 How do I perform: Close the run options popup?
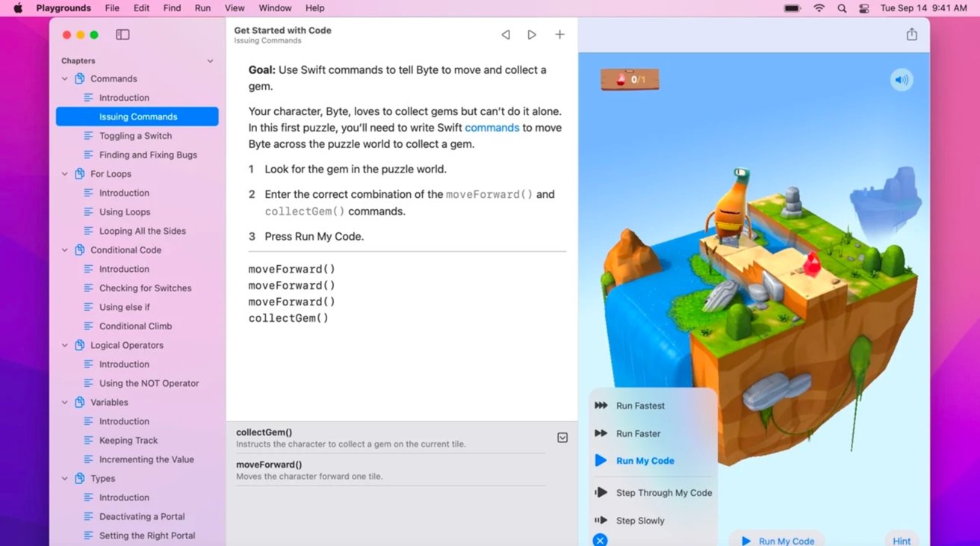(x=600, y=539)
